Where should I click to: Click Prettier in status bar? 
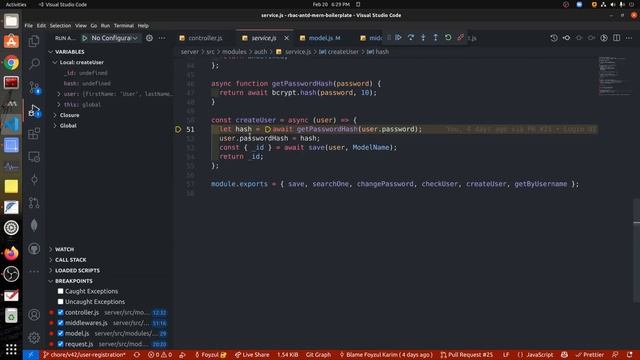coord(590,355)
